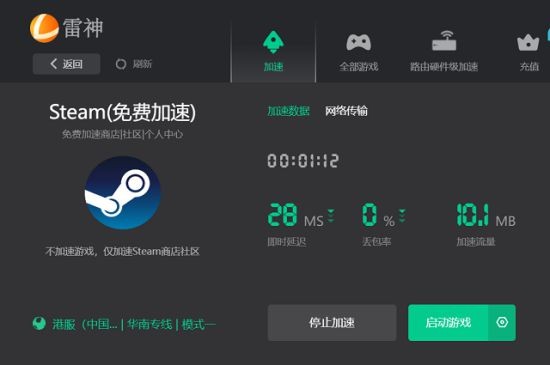
Task: Expand the 0 % packet loss arrow
Action: 402,216
